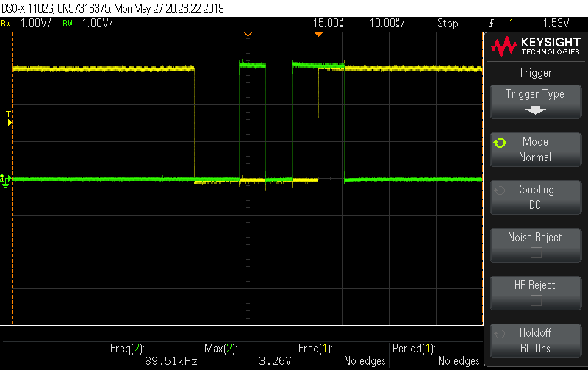588x370 pixels.
Task: Click the hollow orange time reference marker
Action: coord(248,35)
